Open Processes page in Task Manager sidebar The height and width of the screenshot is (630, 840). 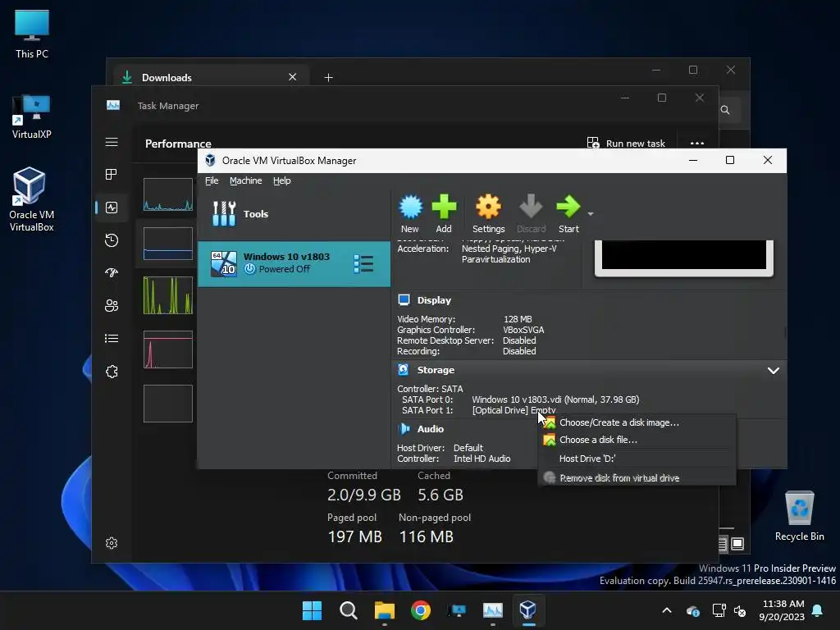[112, 174]
